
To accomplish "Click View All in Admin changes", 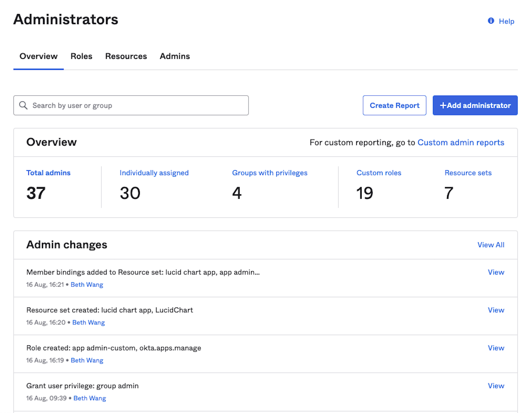I will [x=490, y=245].
